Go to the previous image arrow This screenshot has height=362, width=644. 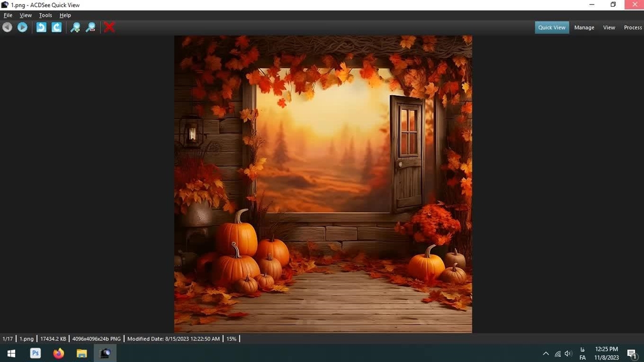click(x=7, y=27)
